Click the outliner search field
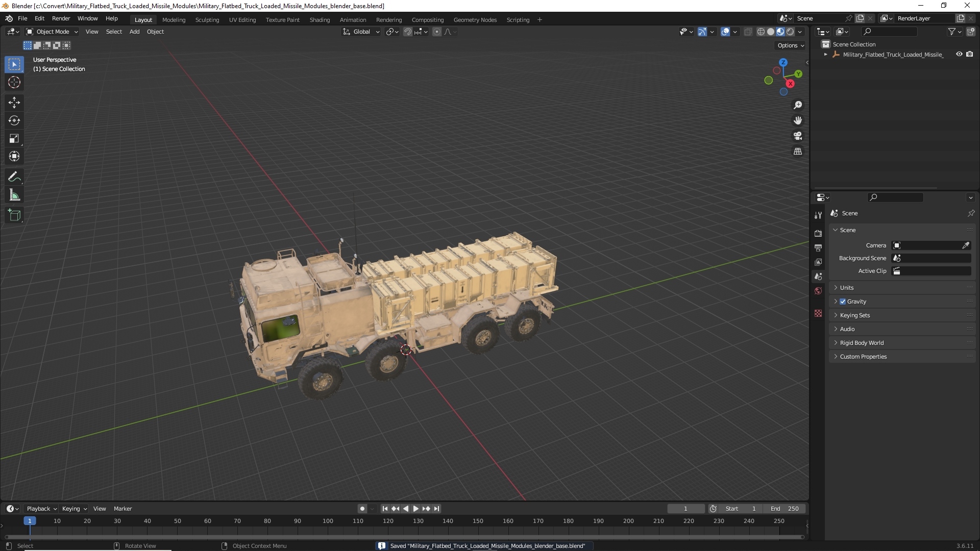Viewport: 980px width, 551px height. point(888,32)
